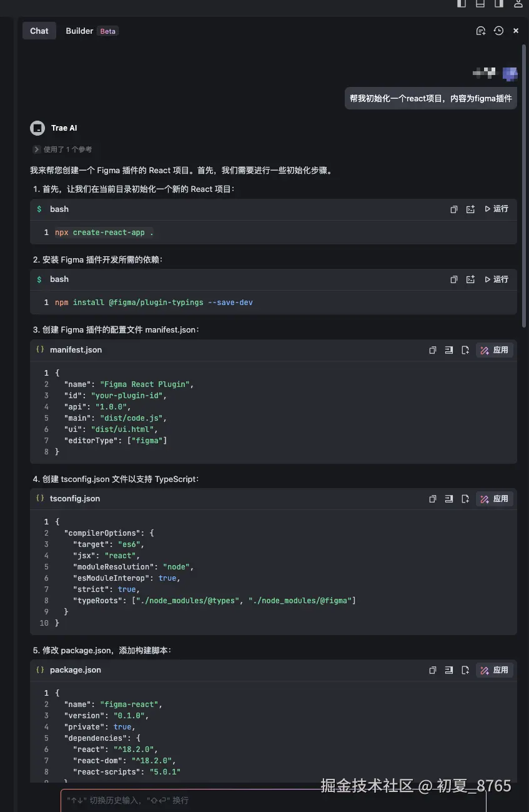The height and width of the screenshot is (812, 529).
Task: Add manifest.json code to new file
Action: pyautogui.click(x=465, y=350)
